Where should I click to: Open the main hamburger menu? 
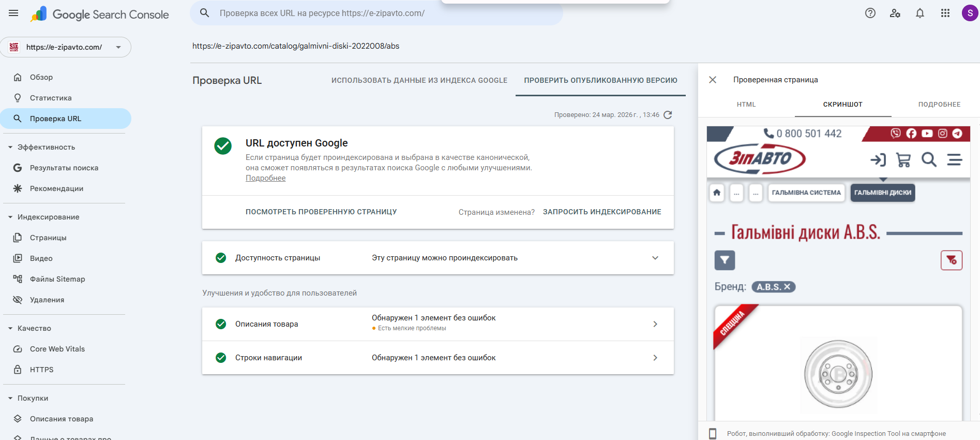(x=13, y=13)
